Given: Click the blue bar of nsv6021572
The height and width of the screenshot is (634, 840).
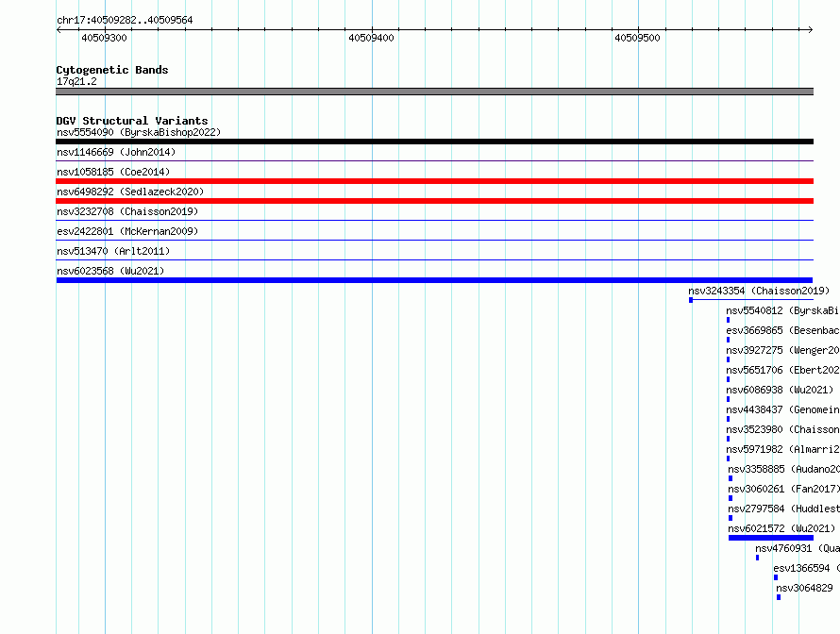Looking at the screenshot, I should coord(771,538).
